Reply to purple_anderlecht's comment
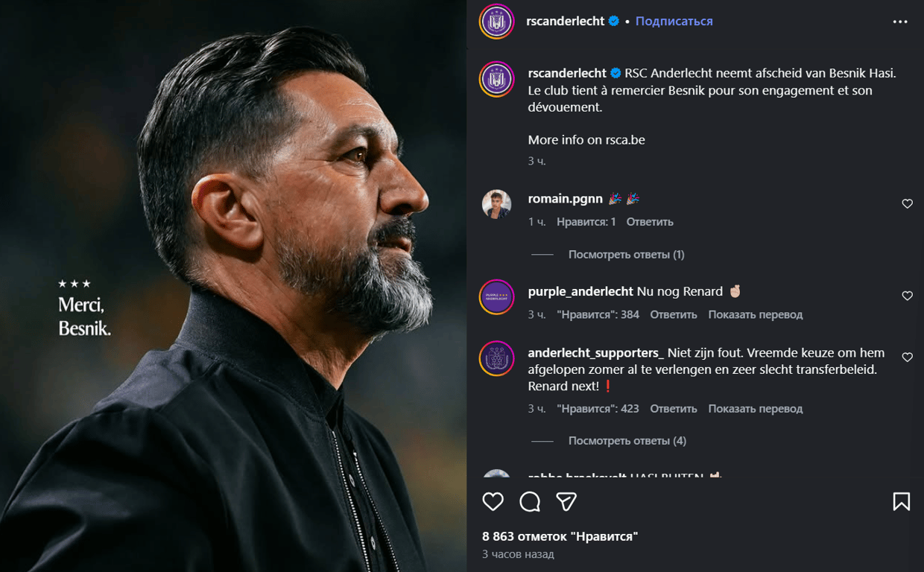The width and height of the screenshot is (924, 572). [x=673, y=315]
